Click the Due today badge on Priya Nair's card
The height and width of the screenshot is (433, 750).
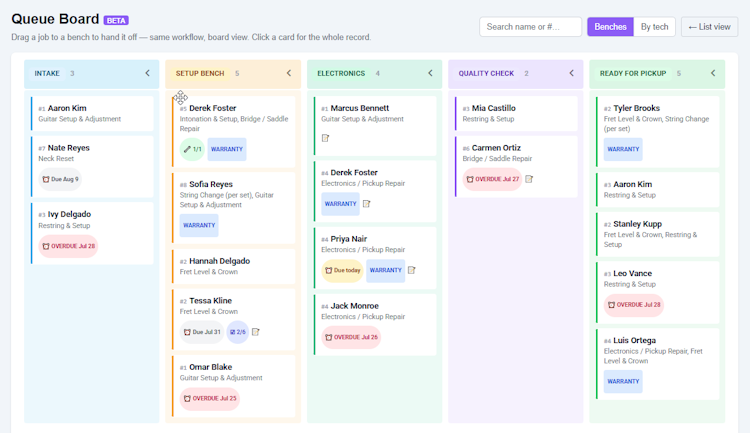click(x=342, y=270)
